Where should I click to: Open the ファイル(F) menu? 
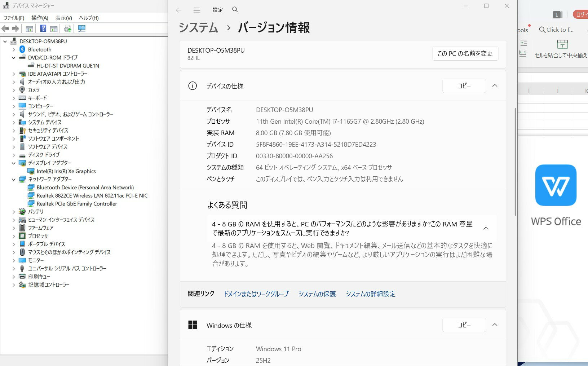click(x=14, y=18)
